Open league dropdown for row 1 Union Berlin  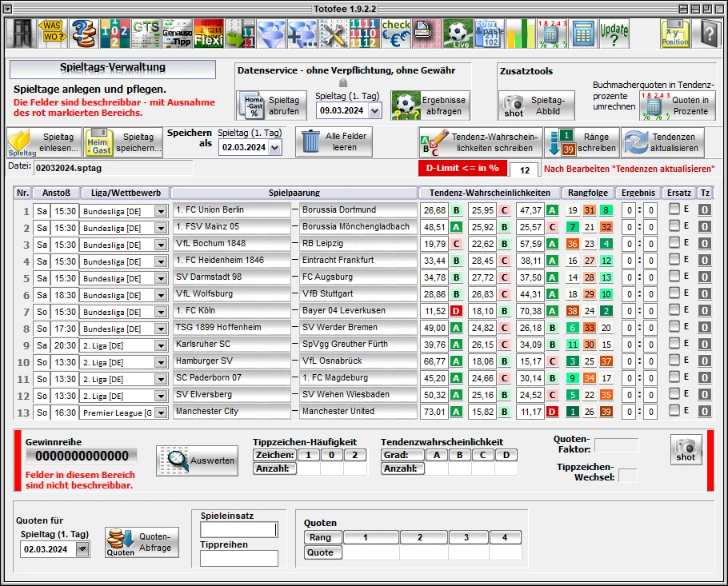pyautogui.click(x=161, y=212)
